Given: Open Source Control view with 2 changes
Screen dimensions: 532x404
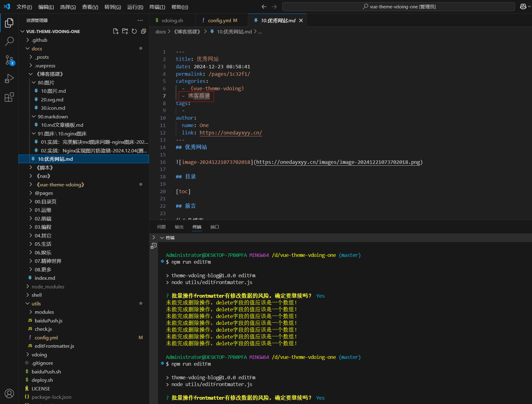Looking at the screenshot, I should tap(9, 60).
